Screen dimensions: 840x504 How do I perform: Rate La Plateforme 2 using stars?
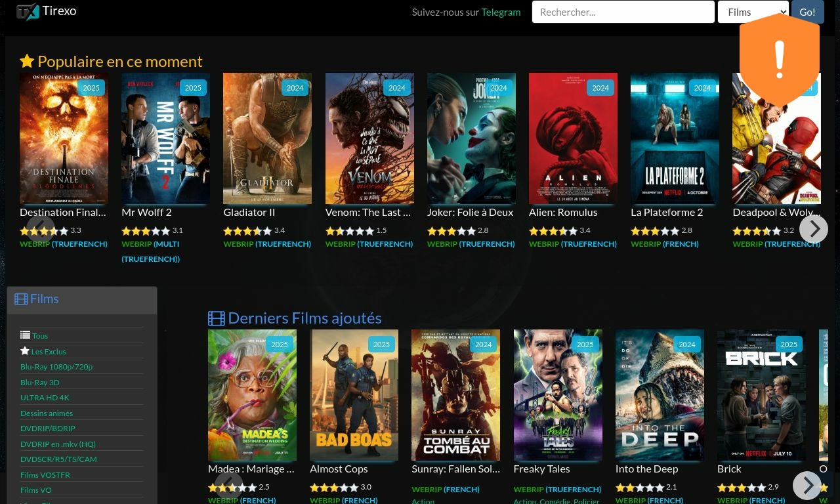click(655, 231)
